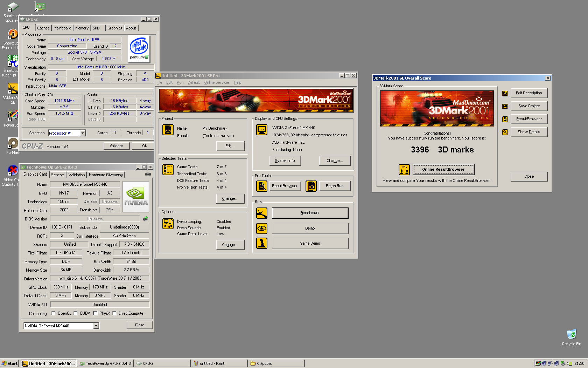Click the Edit button in Project group
The image size is (588, 368).
230,146
